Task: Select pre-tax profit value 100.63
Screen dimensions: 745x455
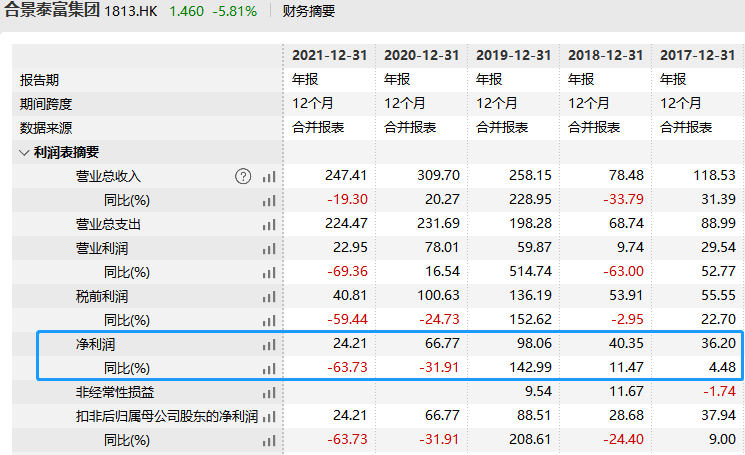Action: pyautogui.click(x=438, y=296)
